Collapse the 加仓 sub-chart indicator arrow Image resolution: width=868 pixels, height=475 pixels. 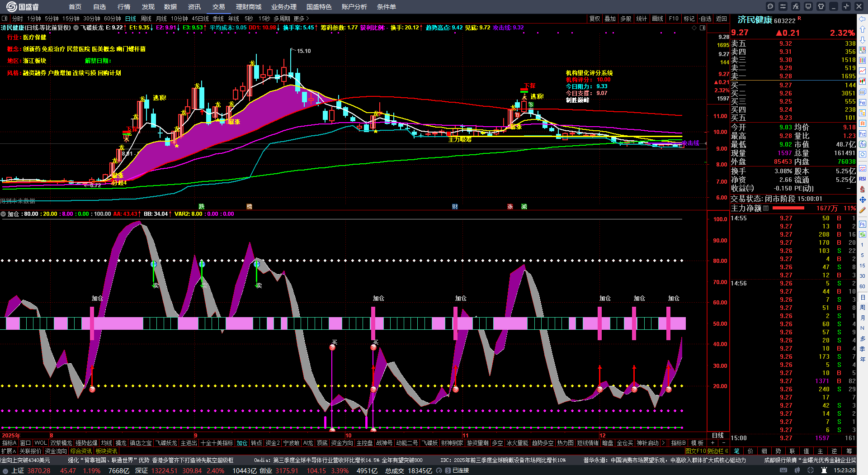tap(3, 214)
